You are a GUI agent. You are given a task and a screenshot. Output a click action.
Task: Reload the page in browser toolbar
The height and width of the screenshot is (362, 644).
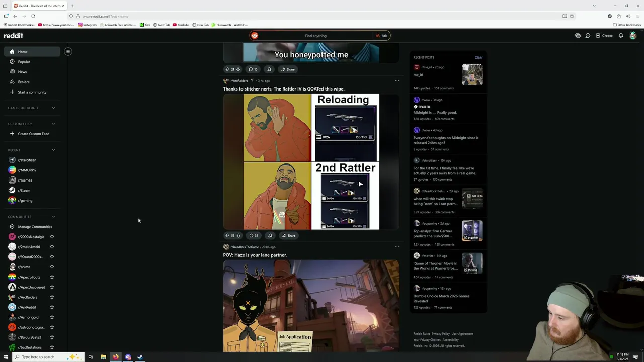coord(33,16)
